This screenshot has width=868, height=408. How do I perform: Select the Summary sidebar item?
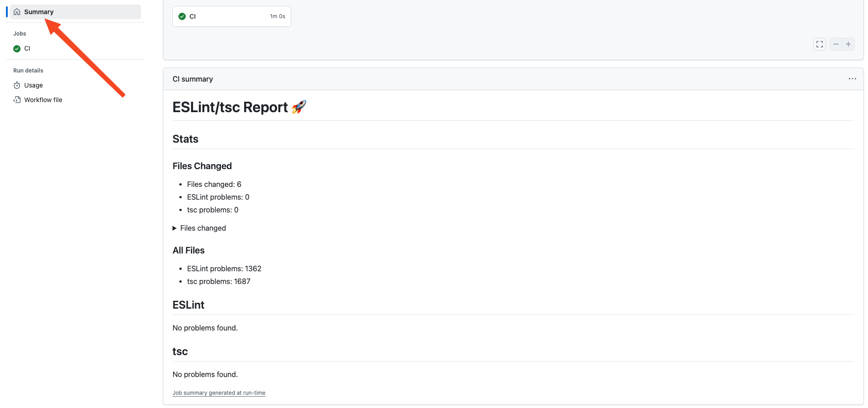(39, 12)
